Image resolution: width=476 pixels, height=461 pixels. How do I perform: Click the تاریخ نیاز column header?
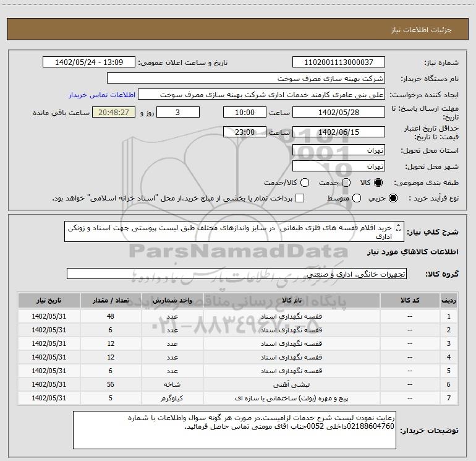tap(51, 299)
